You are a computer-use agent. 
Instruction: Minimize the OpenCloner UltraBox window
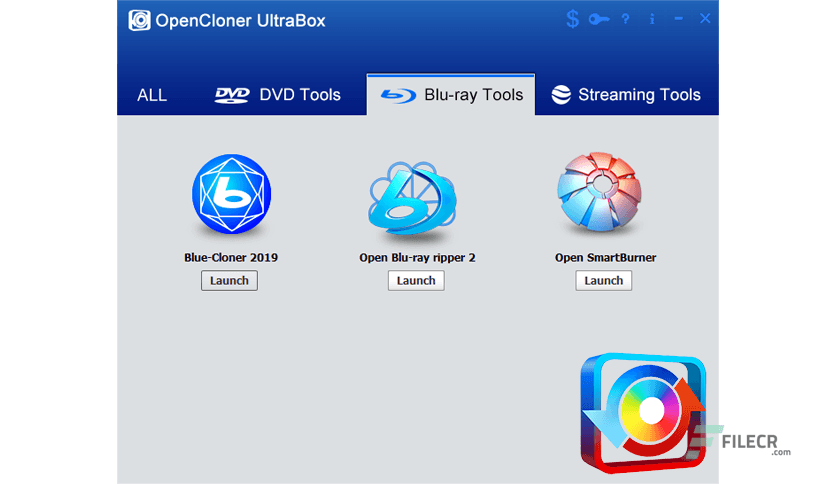click(x=678, y=19)
